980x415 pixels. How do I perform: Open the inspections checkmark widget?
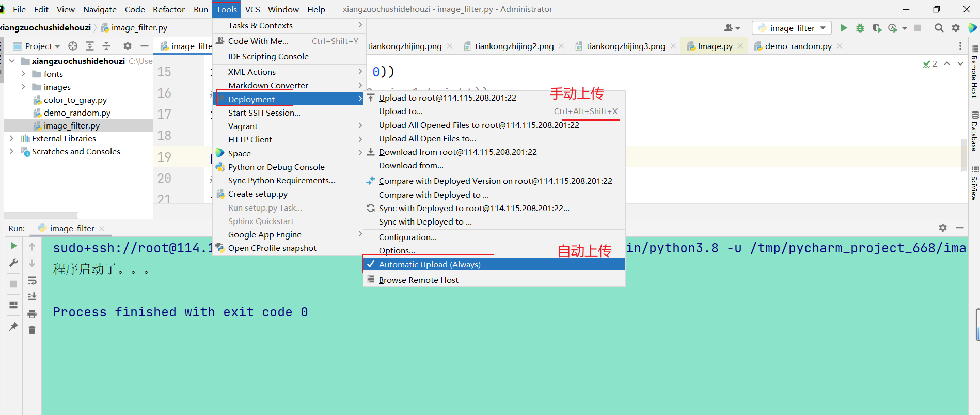[x=930, y=64]
